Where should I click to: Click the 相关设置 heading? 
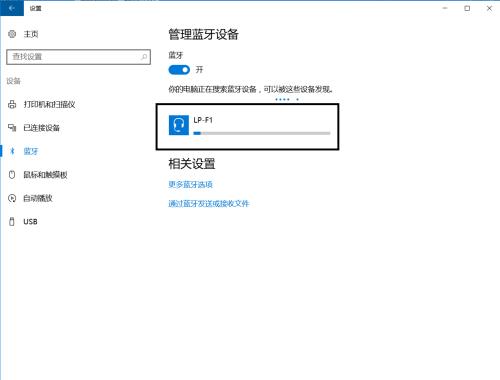pyautogui.click(x=192, y=164)
